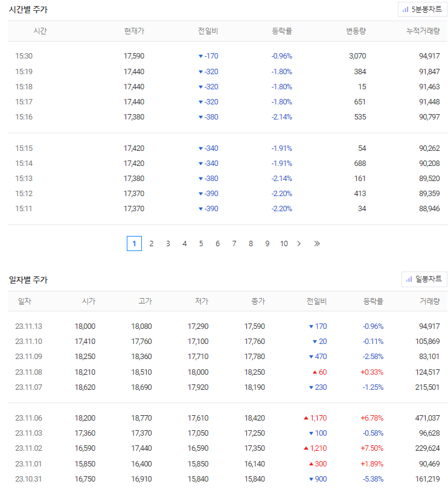448x490 pixels.
Task: Select the 15:17 time cell
Action: (x=24, y=101)
